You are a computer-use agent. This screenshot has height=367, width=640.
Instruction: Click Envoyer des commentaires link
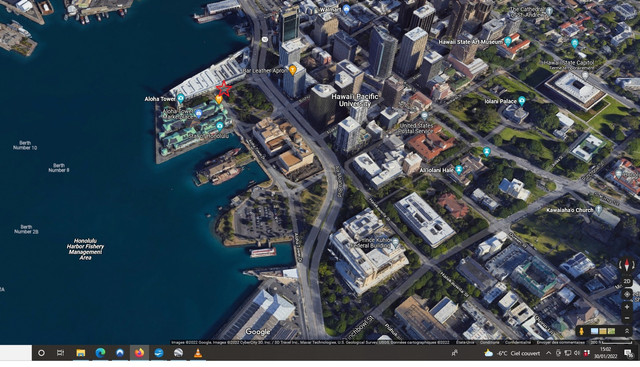(x=560, y=343)
